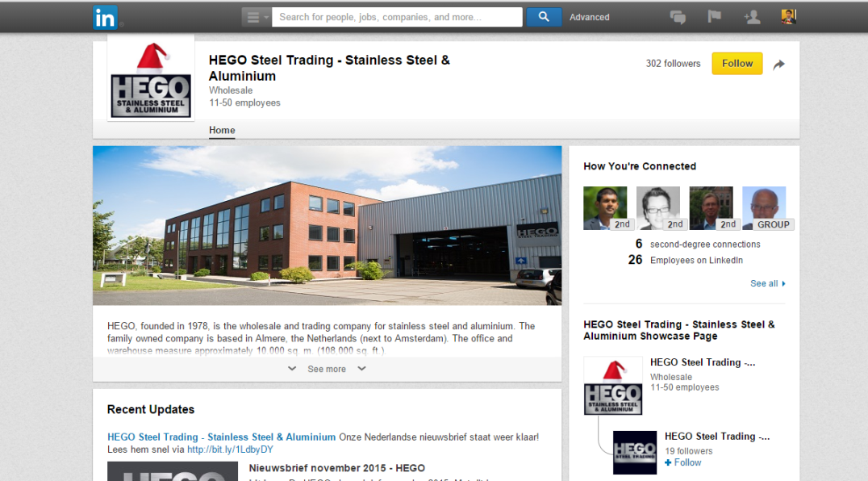Open the black-and-white 2nd-degree connection photo

click(658, 208)
